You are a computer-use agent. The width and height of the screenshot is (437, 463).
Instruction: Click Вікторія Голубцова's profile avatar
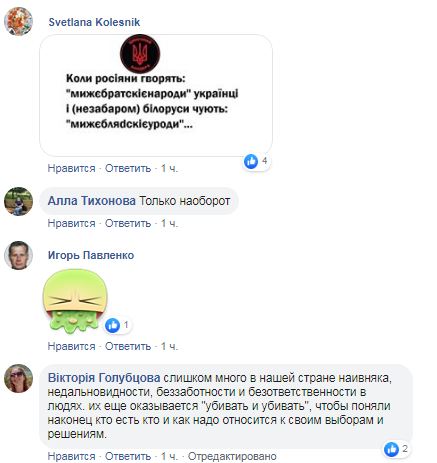(18, 378)
